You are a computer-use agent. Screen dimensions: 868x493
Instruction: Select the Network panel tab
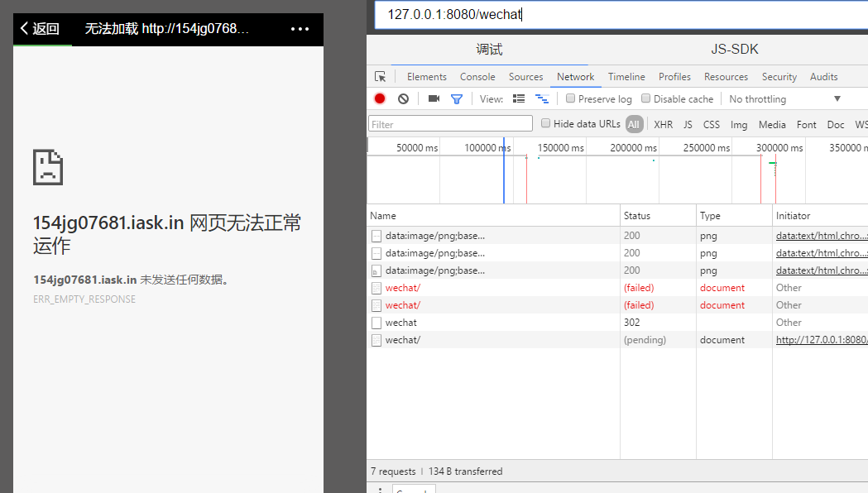coord(576,77)
